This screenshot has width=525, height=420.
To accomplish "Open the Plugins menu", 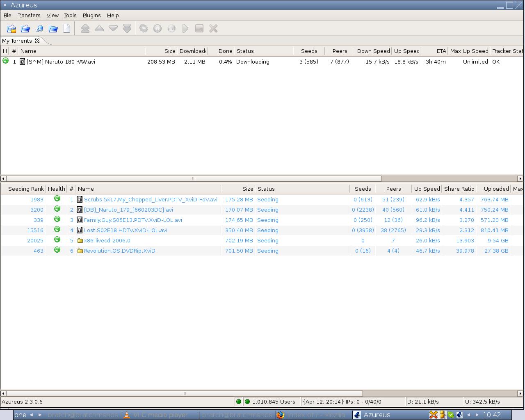I will 91,15.
